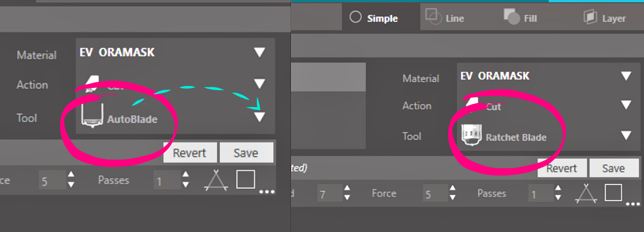Open the three-dots more options in right panel

click(633, 204)
